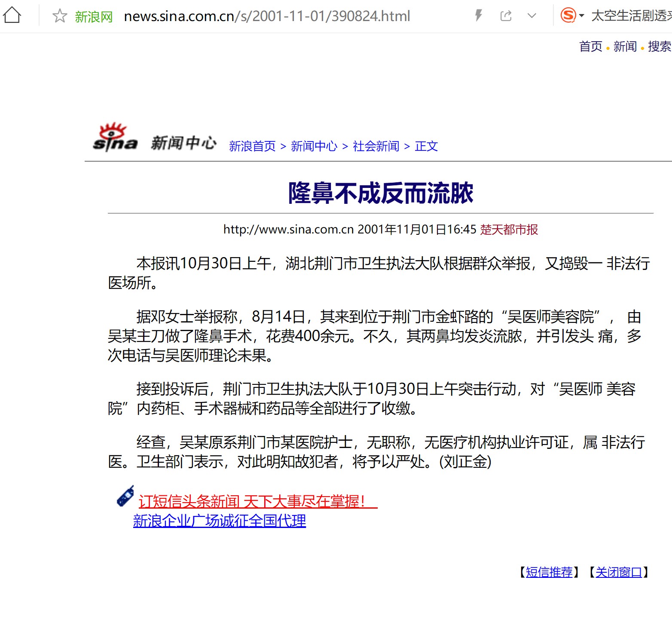The image size is (672, 623).
Task: Click the Sina eye logo
Action: [x=115, y=138]
